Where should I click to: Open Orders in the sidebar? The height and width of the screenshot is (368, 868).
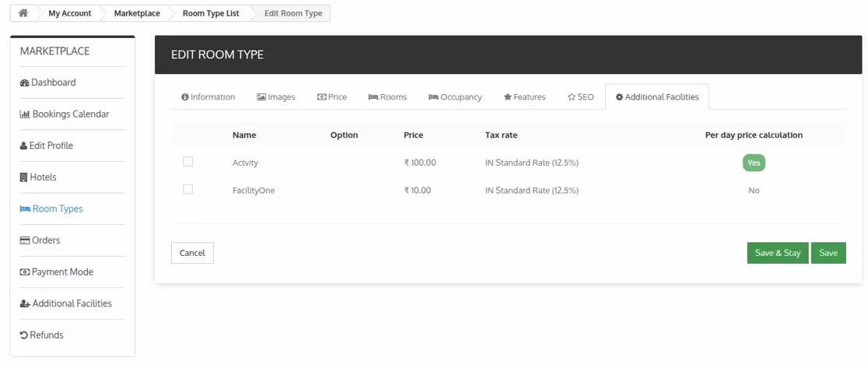[x=40, y=240]
